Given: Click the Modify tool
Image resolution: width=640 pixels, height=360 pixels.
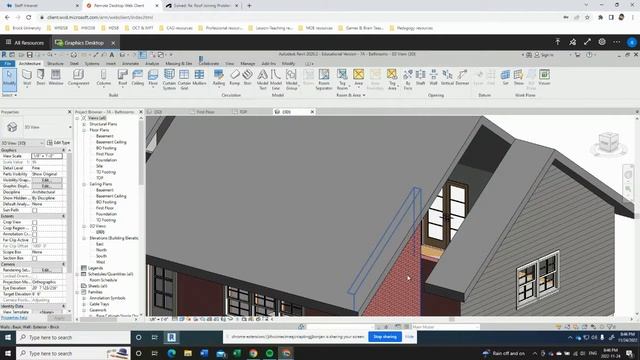Looking at the screenshot, I should point(9,79).
